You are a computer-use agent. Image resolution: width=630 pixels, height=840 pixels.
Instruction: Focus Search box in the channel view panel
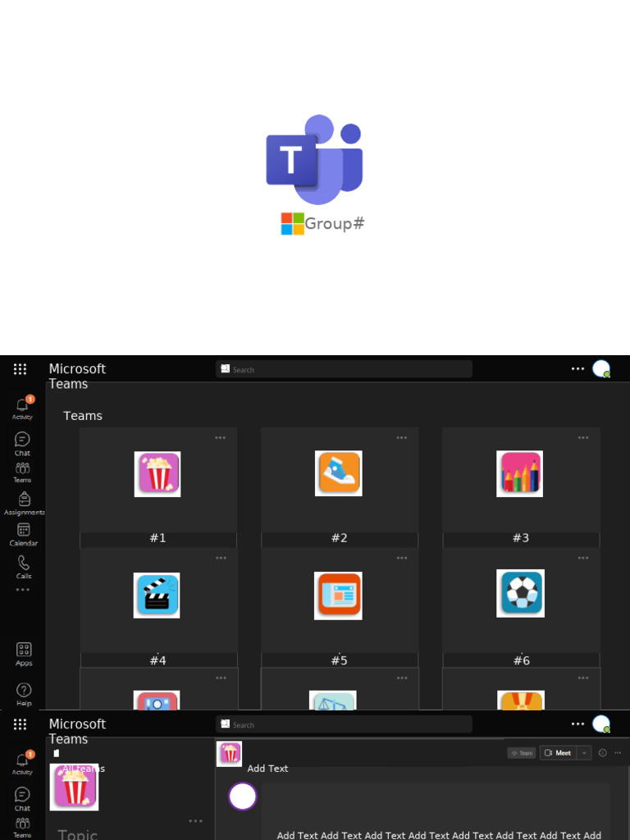344,724
